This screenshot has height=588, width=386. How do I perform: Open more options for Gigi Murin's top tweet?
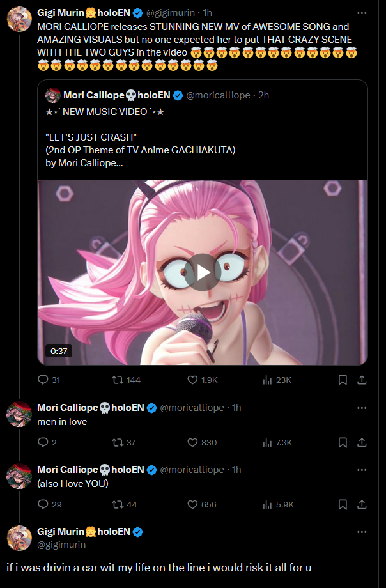click(362, 12)
